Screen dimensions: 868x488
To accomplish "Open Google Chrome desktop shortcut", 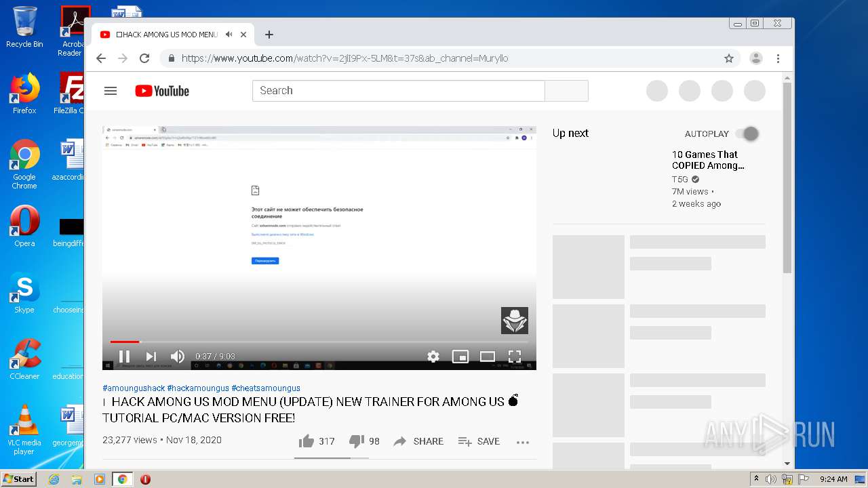I will (24, 164).
